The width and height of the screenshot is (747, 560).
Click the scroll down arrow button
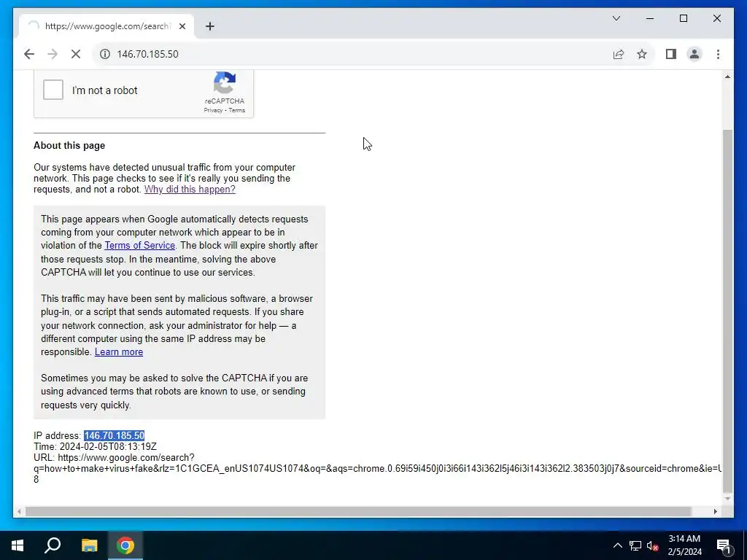click(x=727, y=499)
